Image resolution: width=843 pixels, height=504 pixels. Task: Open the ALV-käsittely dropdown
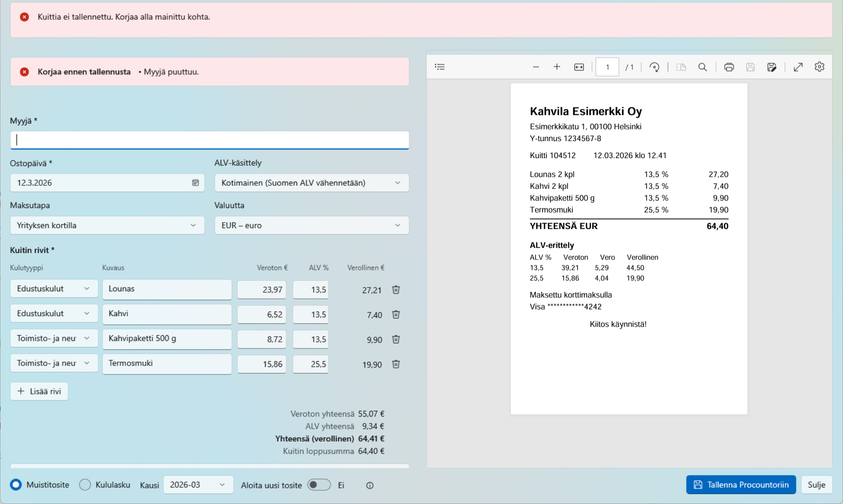point(312,183)
